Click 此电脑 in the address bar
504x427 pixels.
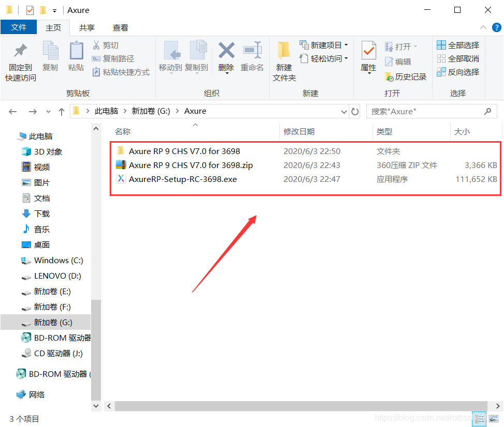(x=107, y=111)
